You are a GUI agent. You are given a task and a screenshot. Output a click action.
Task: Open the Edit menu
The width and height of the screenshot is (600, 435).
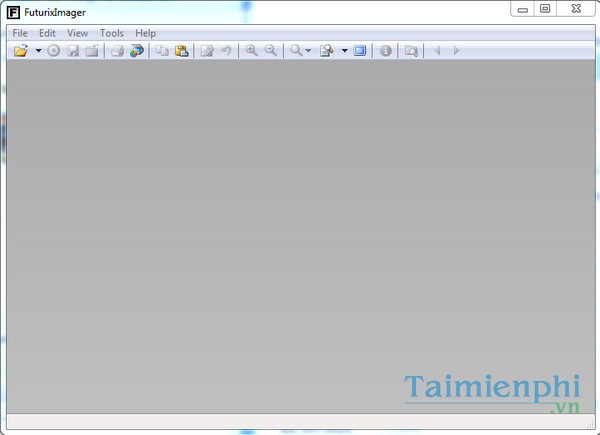pos(47,33)
